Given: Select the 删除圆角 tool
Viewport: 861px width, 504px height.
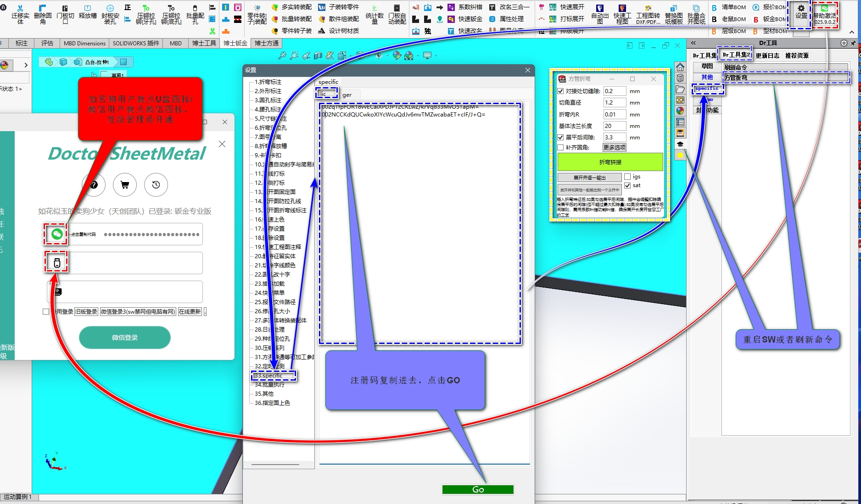Looking at the screenshot, I should [43, 14].
